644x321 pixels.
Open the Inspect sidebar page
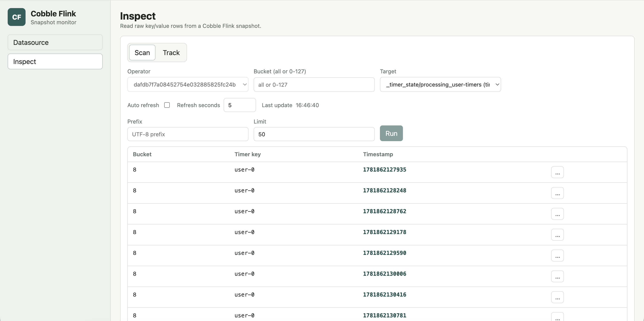(x=55, y=61)
